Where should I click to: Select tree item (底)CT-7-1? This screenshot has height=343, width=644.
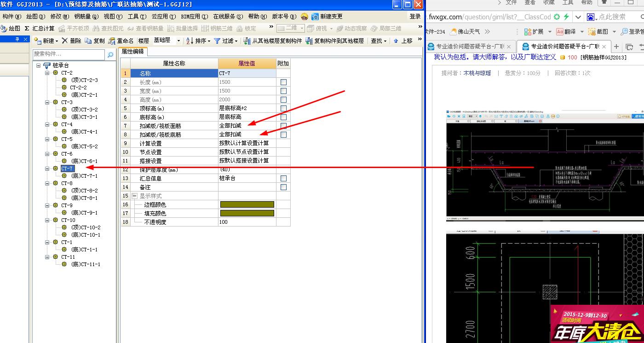click(84, 176)
